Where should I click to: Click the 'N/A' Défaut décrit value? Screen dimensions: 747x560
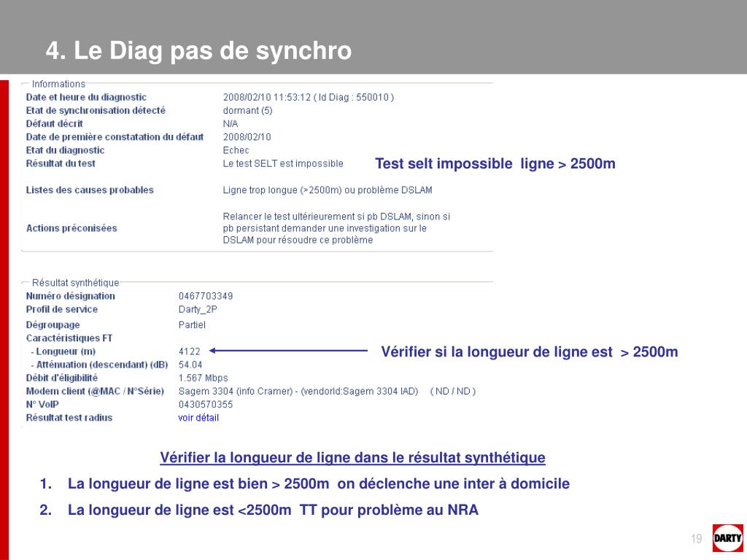[230, 124]
